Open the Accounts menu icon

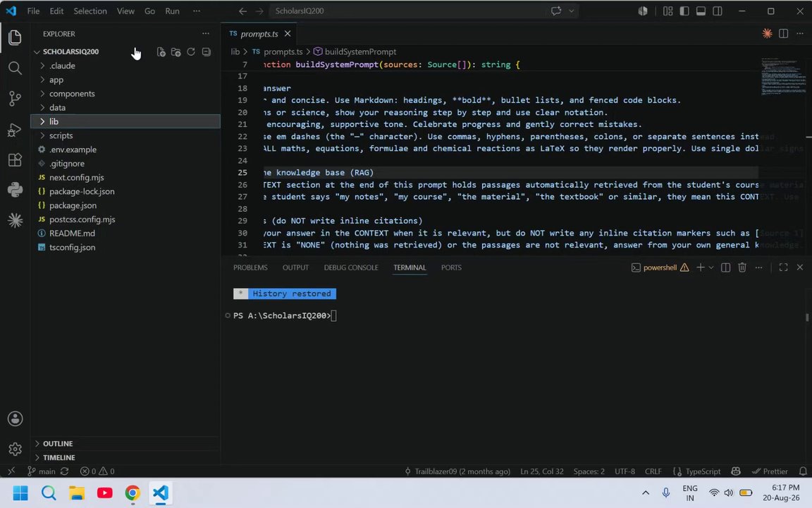pos(15,418)
